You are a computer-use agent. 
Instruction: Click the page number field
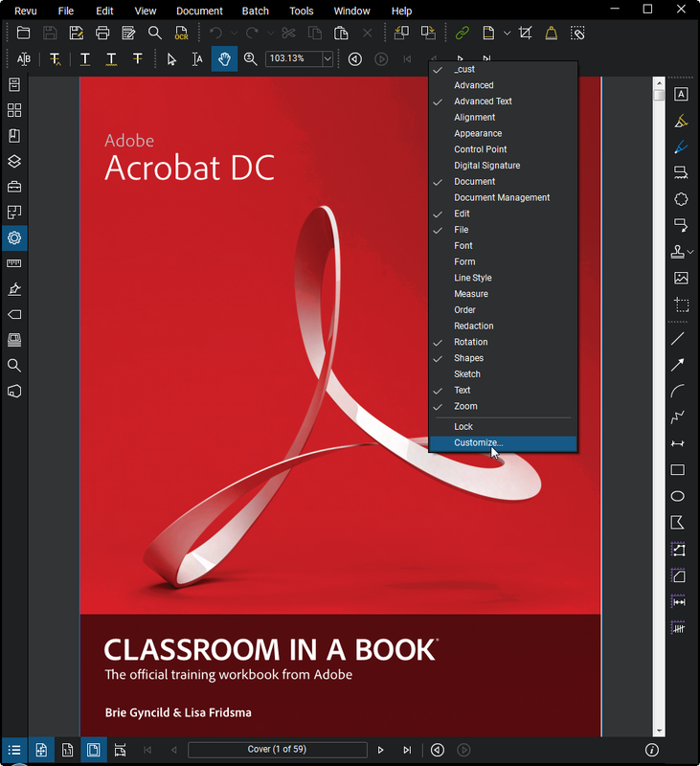[277, 750]
